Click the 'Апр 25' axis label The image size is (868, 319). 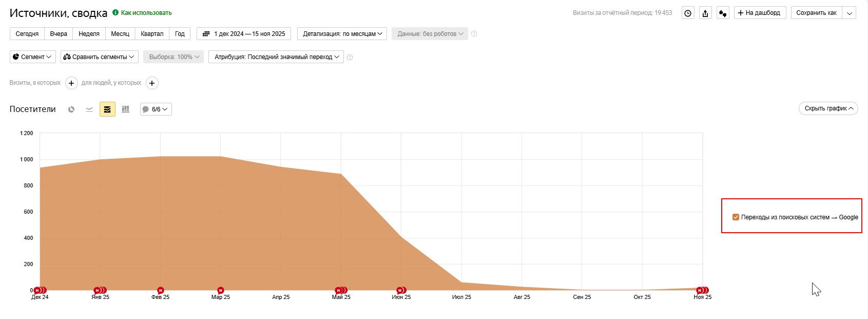(x=281, y=297)
